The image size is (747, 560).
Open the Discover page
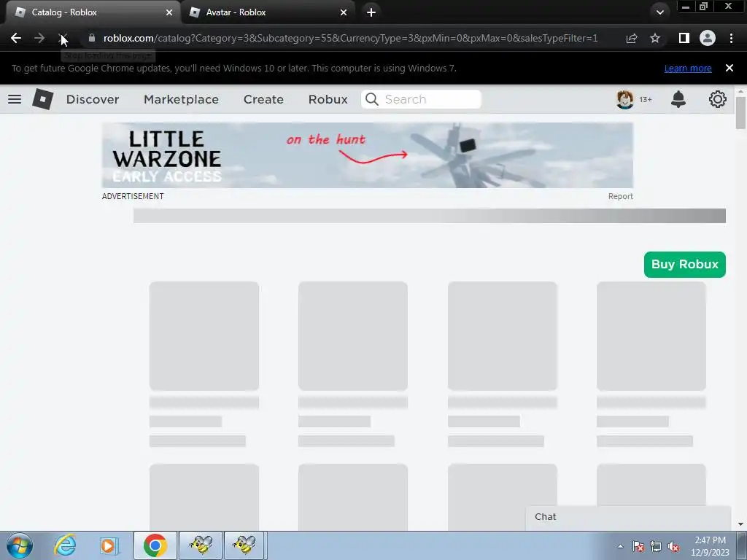(x=93, y=99)
